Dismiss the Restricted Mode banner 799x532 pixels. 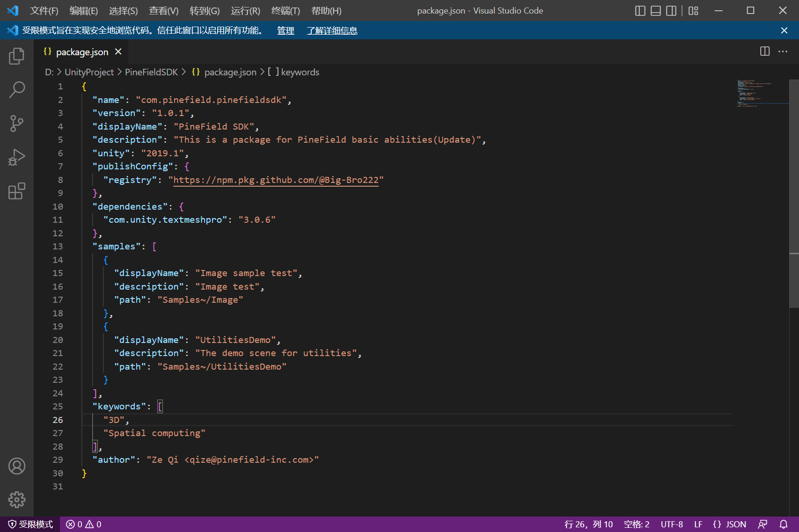tap(784, 30)
